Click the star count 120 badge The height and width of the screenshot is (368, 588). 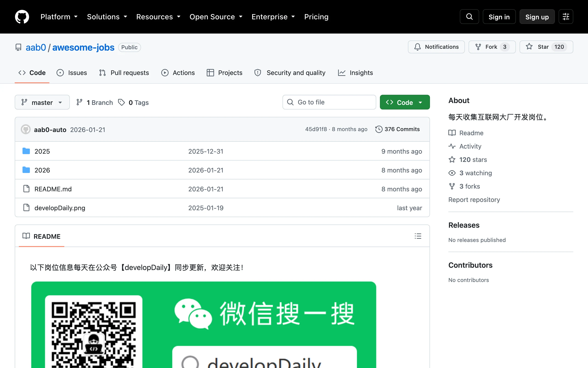click(x=559, y=47)
